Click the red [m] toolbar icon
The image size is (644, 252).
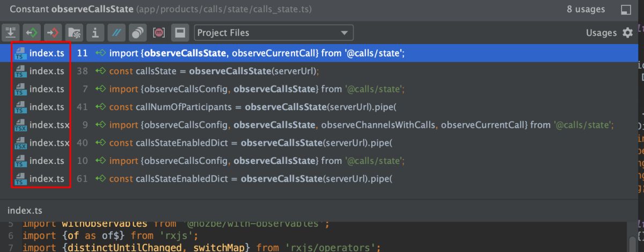point(159,33)
